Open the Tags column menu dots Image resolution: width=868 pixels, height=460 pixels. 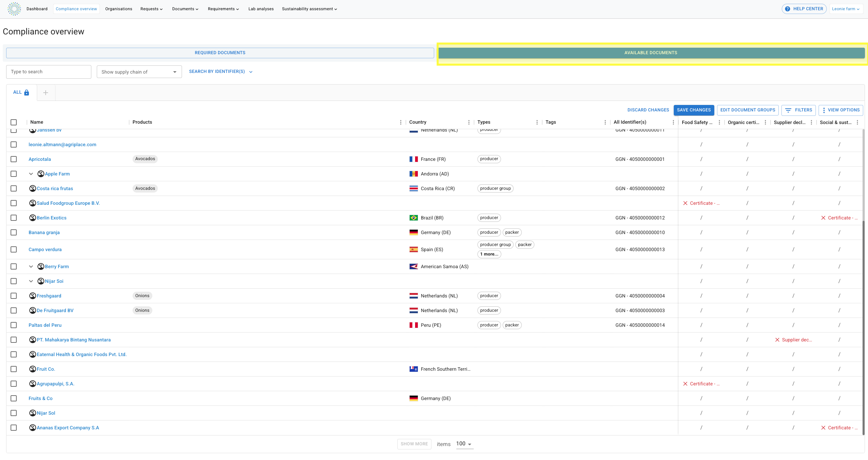click(605, 122)
